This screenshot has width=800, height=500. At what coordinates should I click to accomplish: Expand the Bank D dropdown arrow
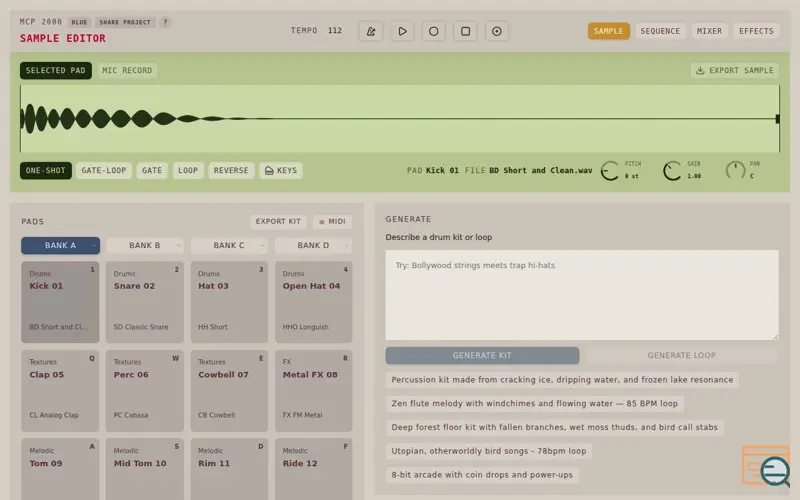(347, 246)
